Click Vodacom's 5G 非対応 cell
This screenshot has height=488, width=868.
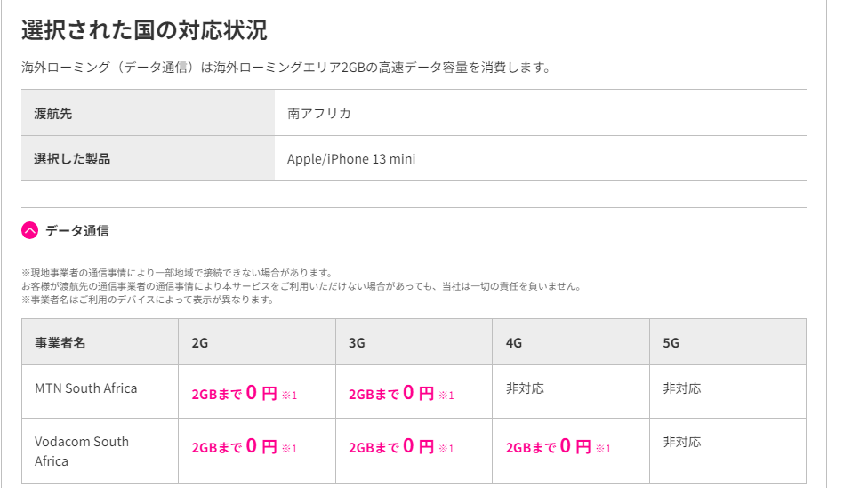pos(681,442)
